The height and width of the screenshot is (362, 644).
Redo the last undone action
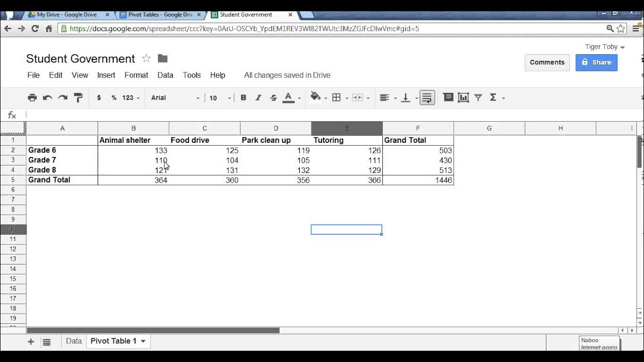(x=63, y=98)
